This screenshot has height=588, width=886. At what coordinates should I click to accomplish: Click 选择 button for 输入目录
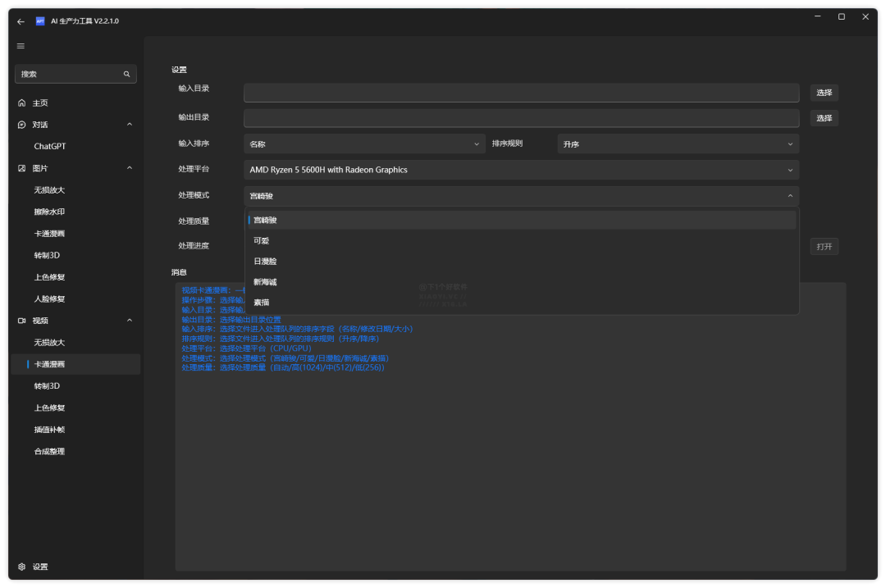(824, 93)
